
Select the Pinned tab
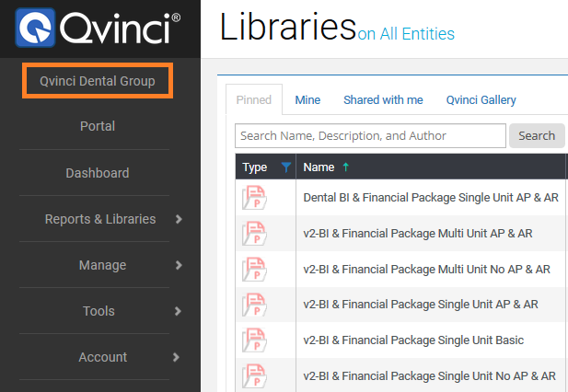254,99
